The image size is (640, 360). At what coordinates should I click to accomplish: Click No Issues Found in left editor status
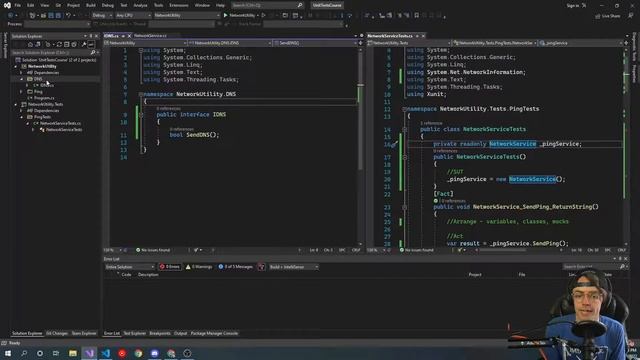coord(153,250)
